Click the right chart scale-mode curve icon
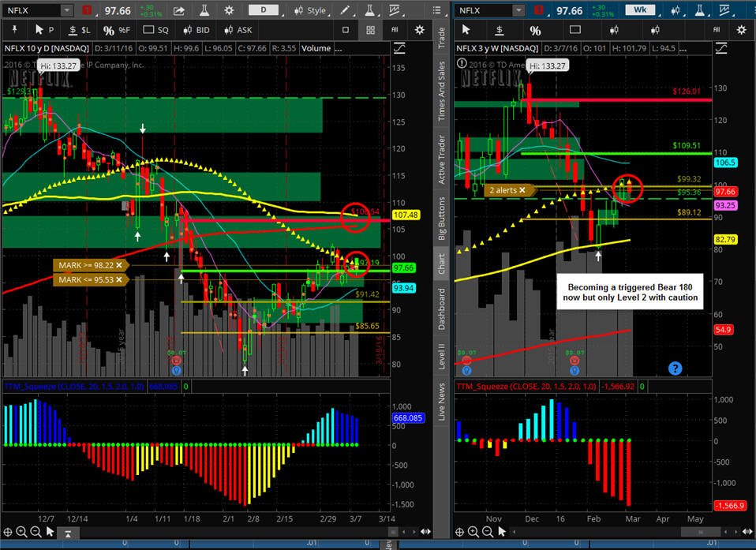Viewport: 756px width, 550px height. point(720,48)
